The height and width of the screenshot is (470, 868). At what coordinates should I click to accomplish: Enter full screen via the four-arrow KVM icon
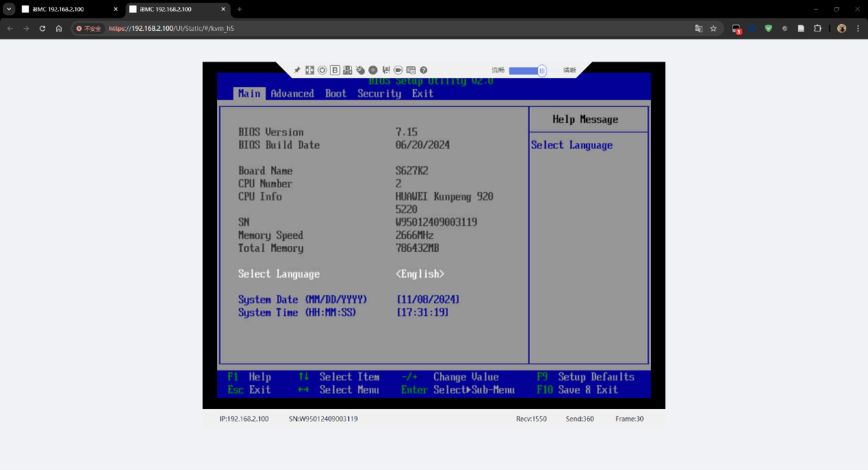[310, 70]
